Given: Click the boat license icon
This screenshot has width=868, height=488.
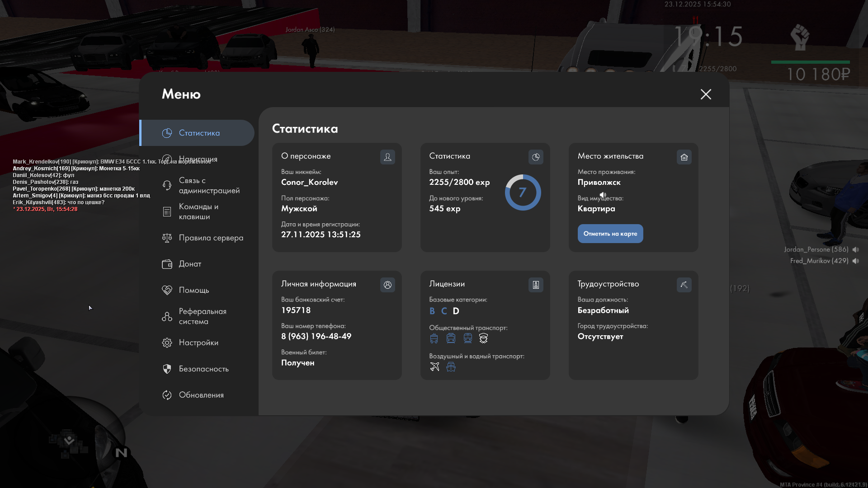Looking at the screenshot, I should tap(451, 367).
